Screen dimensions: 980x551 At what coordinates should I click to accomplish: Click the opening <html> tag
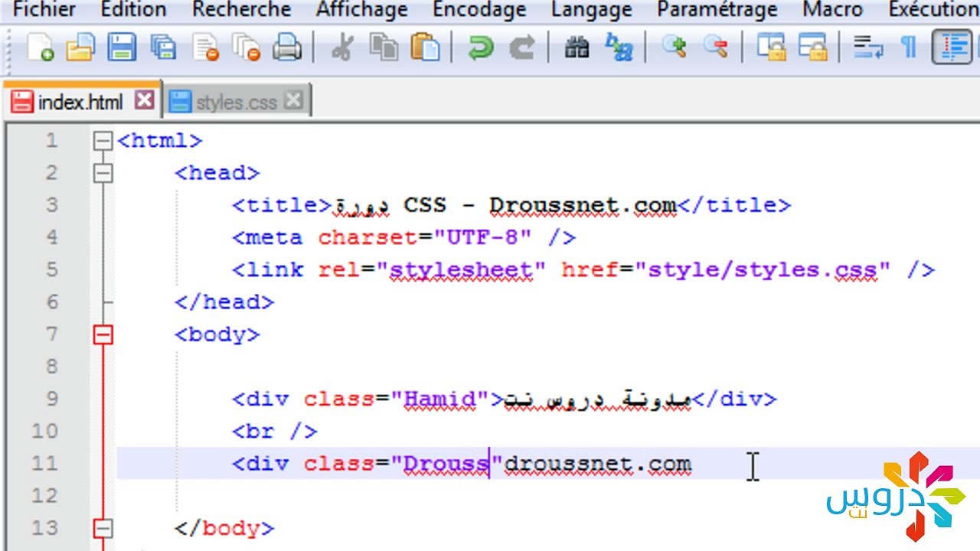coord(160,141)
